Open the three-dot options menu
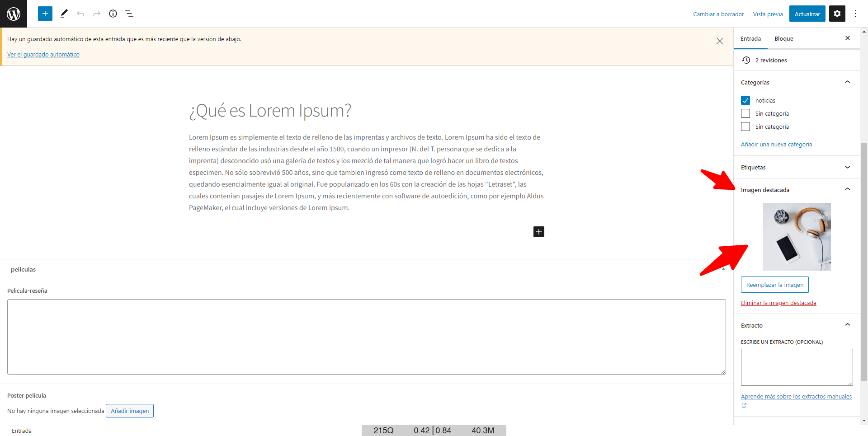 pyautogui.click(x=855, y=14)
